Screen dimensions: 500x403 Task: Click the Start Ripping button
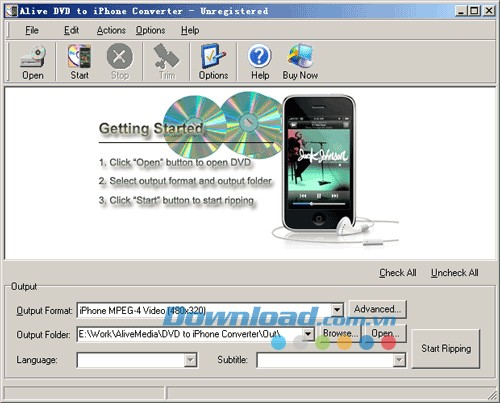[x=446, y=349]
